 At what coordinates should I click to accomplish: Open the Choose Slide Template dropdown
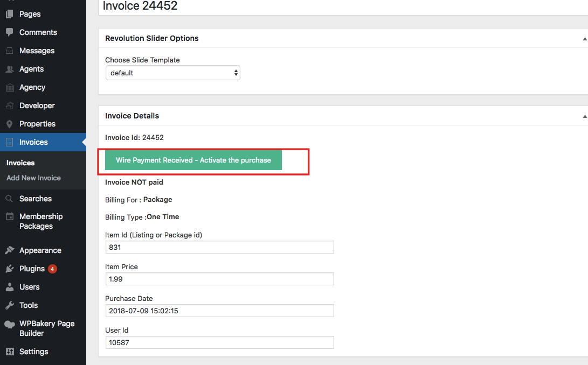[173, 73]
